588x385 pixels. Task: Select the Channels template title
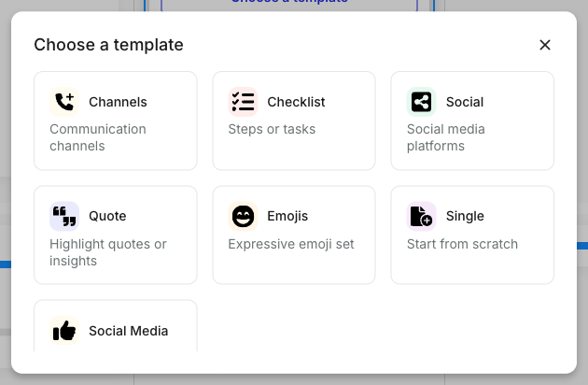click(118, 102)
